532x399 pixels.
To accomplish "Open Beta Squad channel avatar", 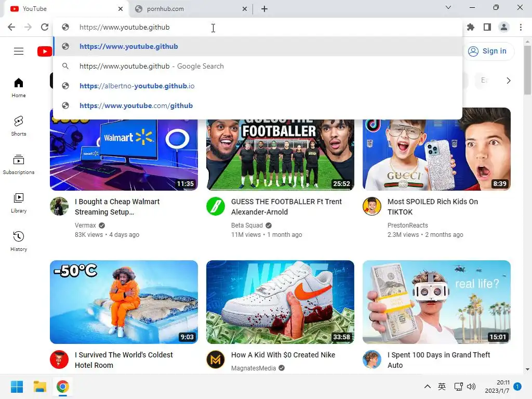I will 216,206.
